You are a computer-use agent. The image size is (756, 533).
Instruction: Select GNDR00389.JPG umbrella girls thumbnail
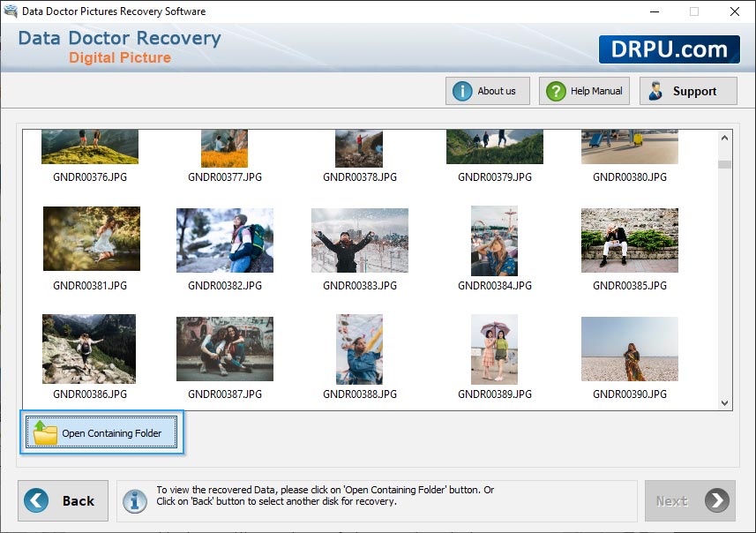(494, 349)
